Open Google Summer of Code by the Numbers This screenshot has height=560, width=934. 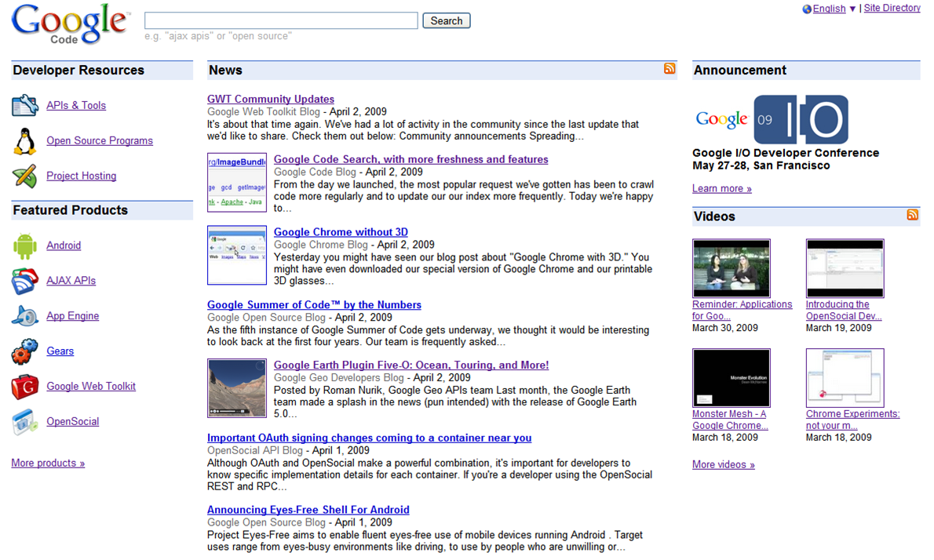pyautogui.click(x=314, y=304)
